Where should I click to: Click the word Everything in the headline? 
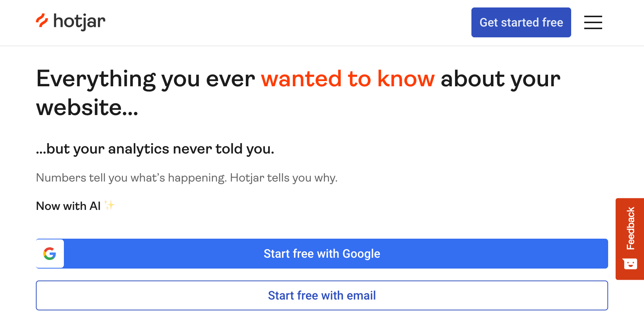click(96, 79)
